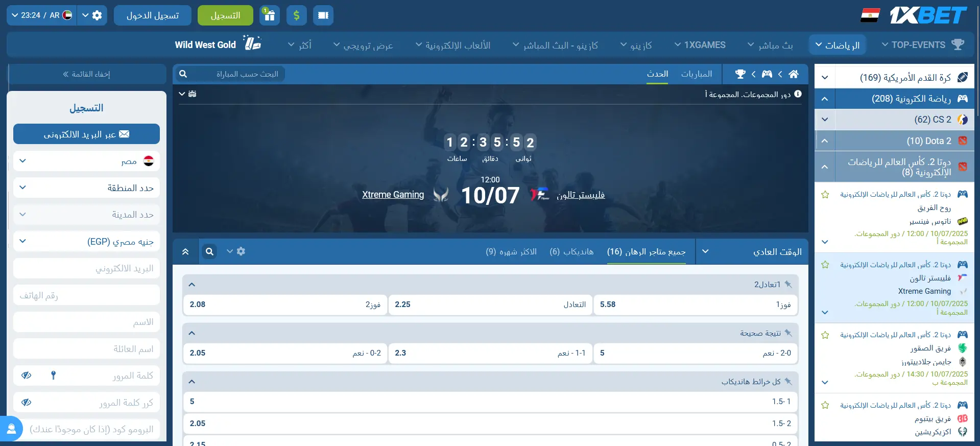The width and height of the screenshot is (980, 446).
Task: Click the password generator key icon
Action: coord(53,375)
